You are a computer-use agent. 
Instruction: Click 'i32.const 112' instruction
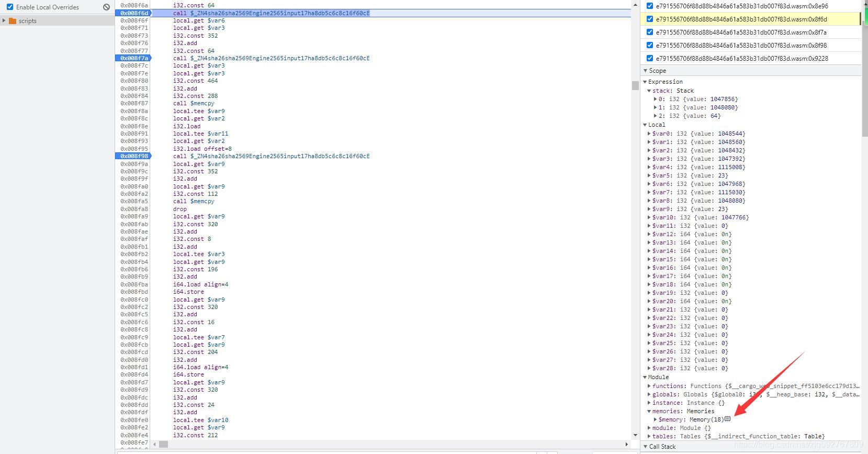pyautogui.click(x=195, y=194)
